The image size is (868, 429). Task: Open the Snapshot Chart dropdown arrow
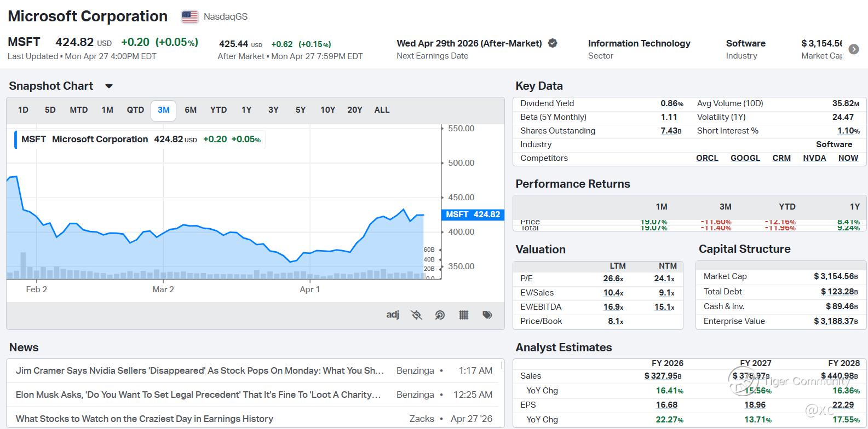[109, 86]
